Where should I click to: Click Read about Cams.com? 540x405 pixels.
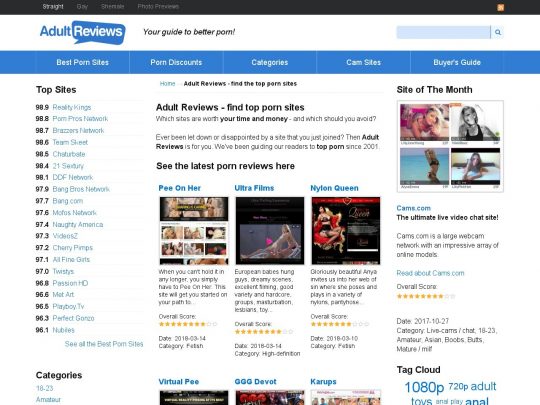coord(430,273)
